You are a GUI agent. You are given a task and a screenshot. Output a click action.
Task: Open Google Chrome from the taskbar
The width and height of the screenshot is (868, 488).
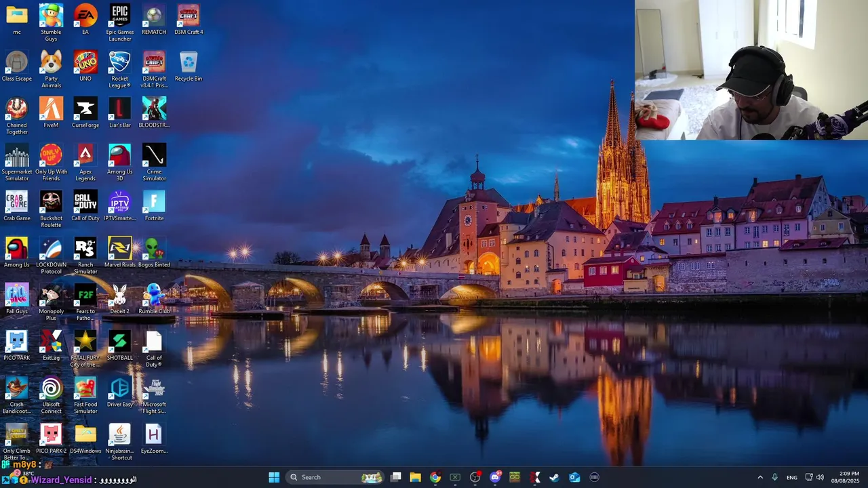(435, 477)
